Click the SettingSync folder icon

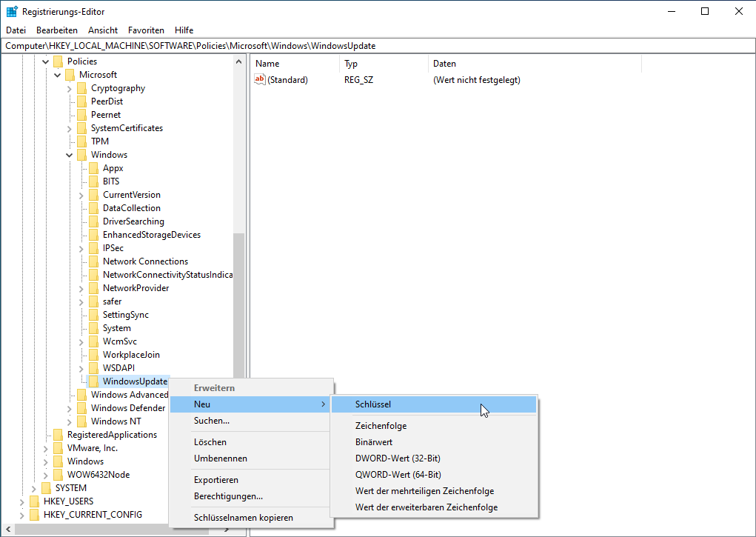[94, 315]
